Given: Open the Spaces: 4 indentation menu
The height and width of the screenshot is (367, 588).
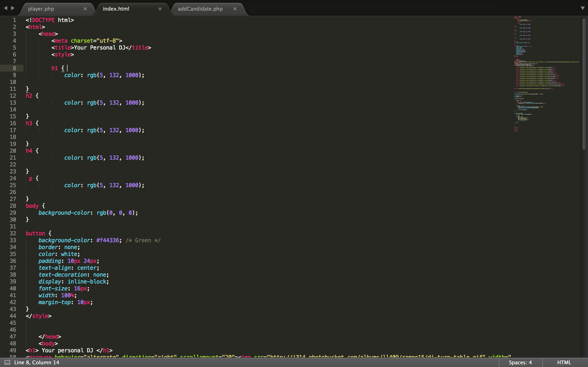Looking at the screenshot, I should (520, 362).
